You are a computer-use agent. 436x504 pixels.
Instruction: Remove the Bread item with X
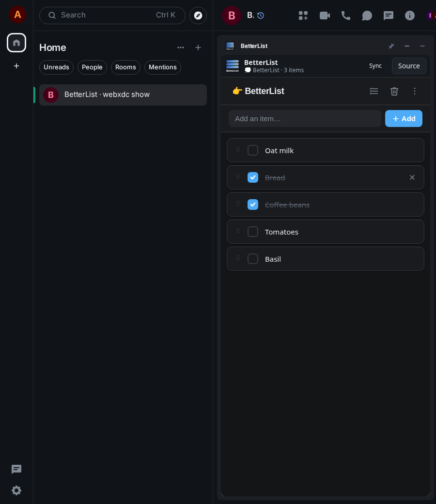(412, 177)
